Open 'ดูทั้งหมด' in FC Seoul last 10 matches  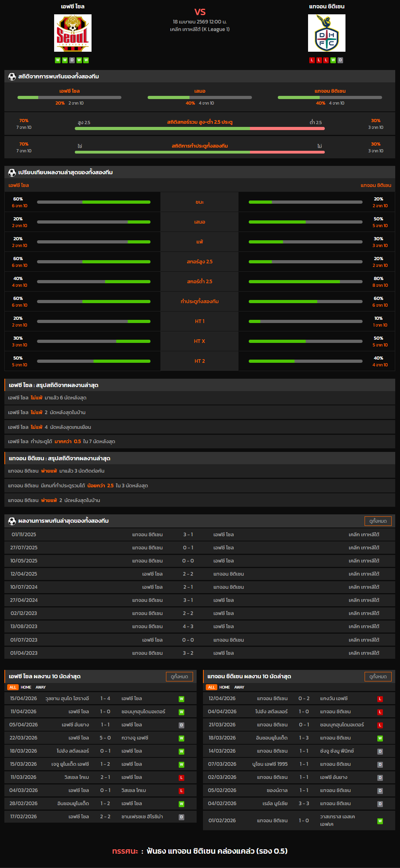coord(179,676)
